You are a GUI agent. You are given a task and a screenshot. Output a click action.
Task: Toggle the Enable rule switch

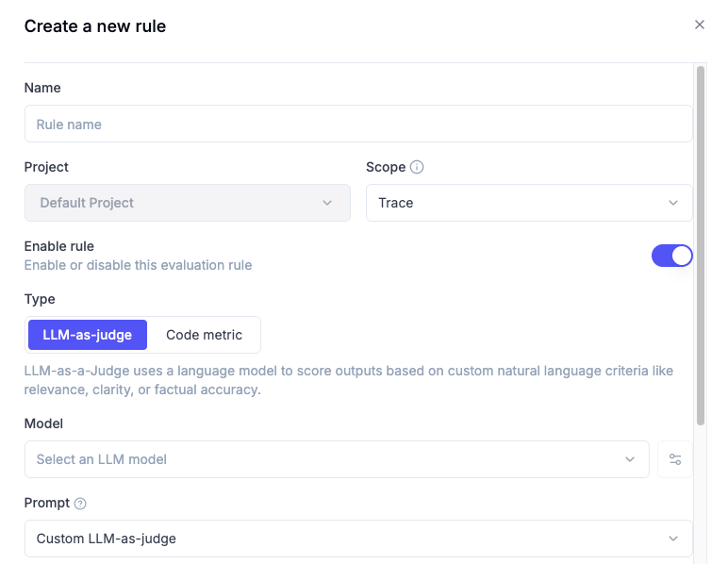(x=671, y=256)
